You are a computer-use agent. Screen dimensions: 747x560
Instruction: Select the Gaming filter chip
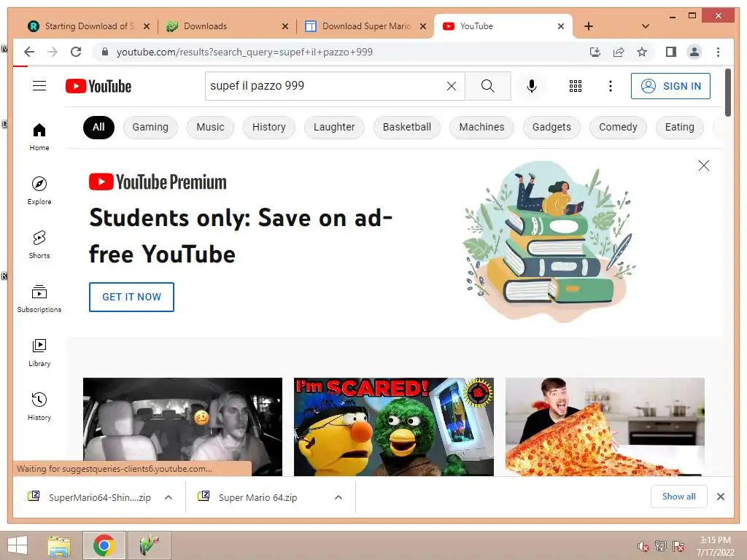tap(150, 127)
